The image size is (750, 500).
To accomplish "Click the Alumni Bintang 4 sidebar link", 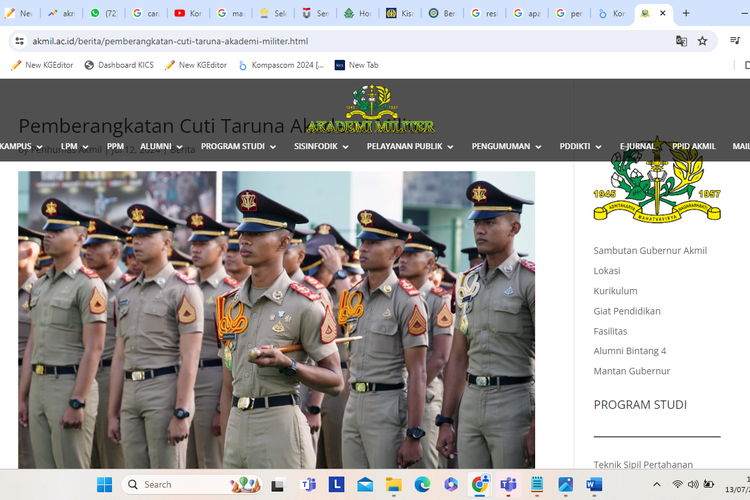I will 629,351.
